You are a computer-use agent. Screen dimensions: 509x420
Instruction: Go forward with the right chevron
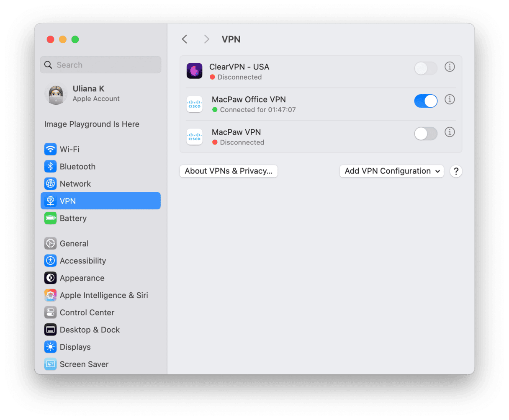(206, 39)
